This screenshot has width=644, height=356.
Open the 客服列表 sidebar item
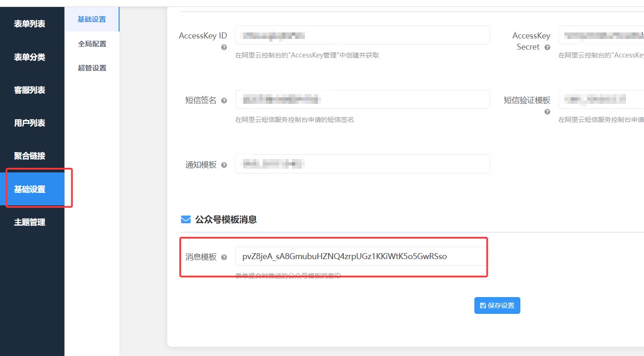click(30, 90)
